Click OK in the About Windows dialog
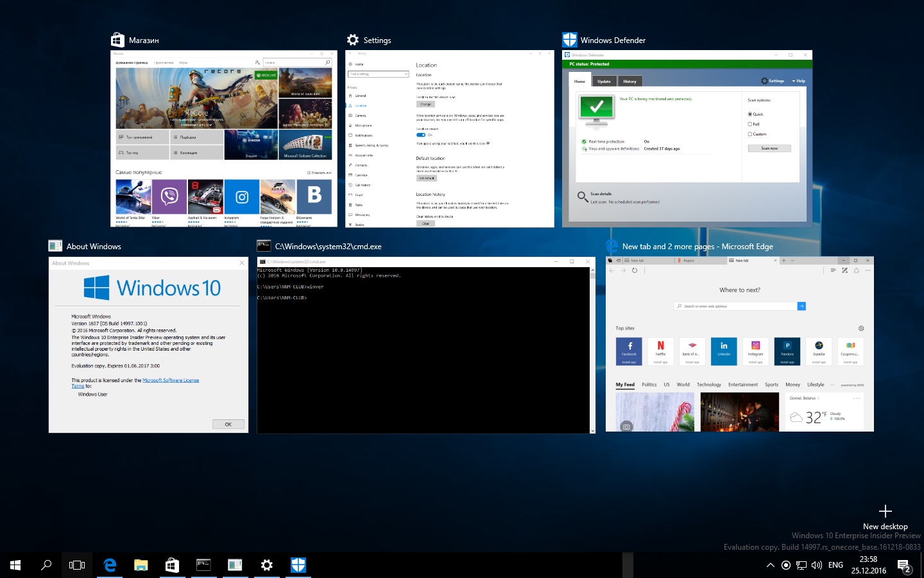Viewport: 924px width, 578px height. click(x=228, y=424)
